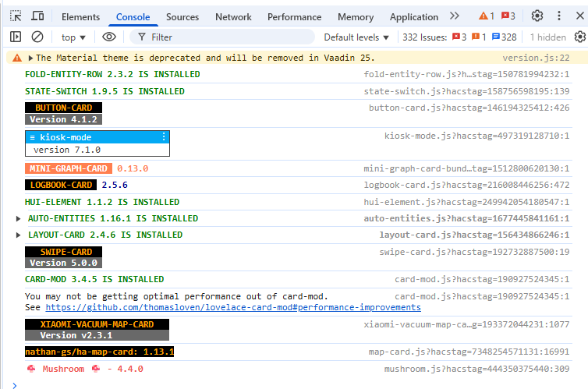Open the Memory tab

click(356, 17)
